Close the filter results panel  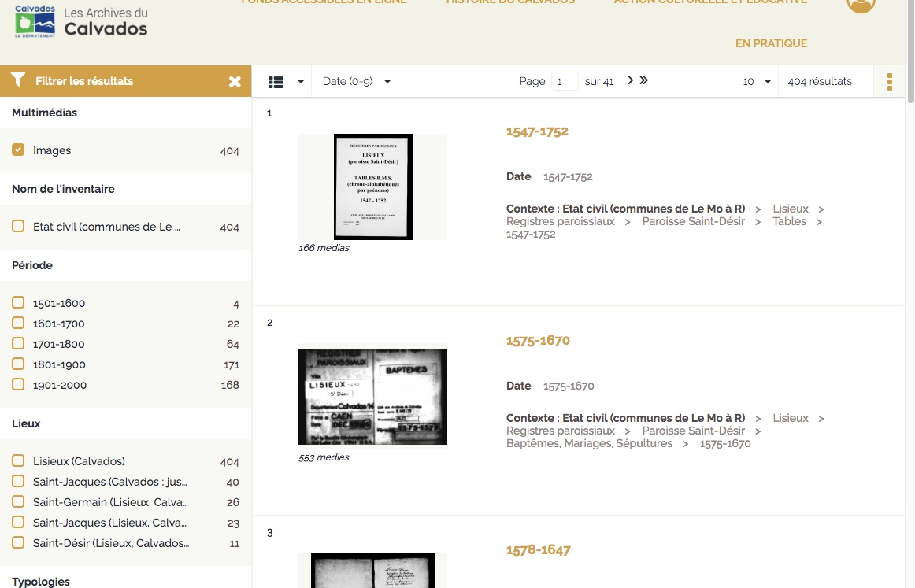click(235, 81)
